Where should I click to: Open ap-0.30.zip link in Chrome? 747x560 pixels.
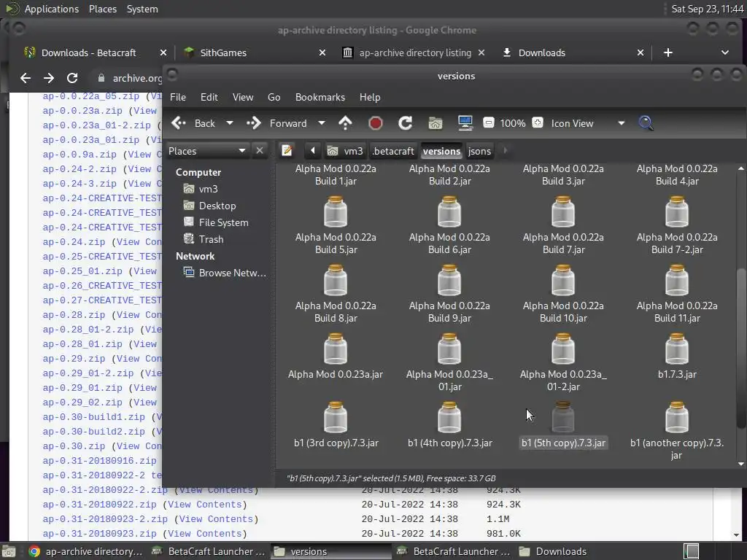coord(74,446)
